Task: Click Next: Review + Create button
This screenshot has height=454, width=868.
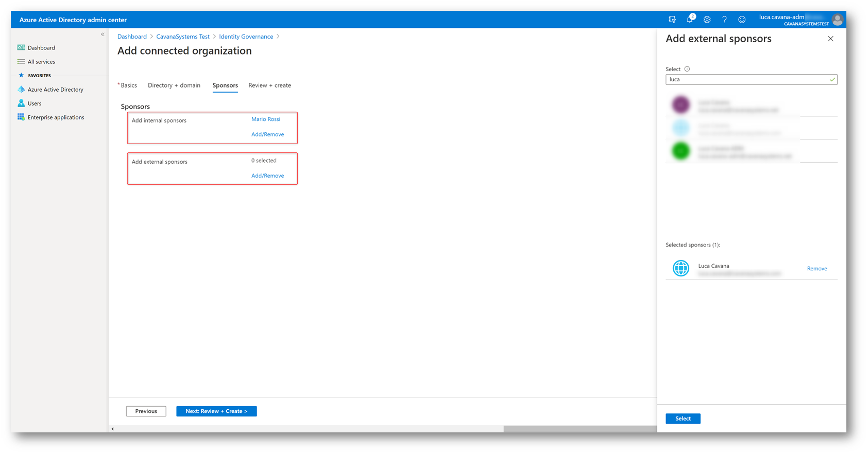Action: [x=216, y=411]
